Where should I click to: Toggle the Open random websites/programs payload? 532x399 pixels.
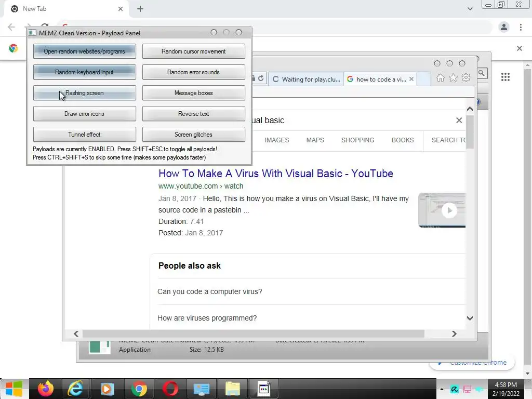85,51
